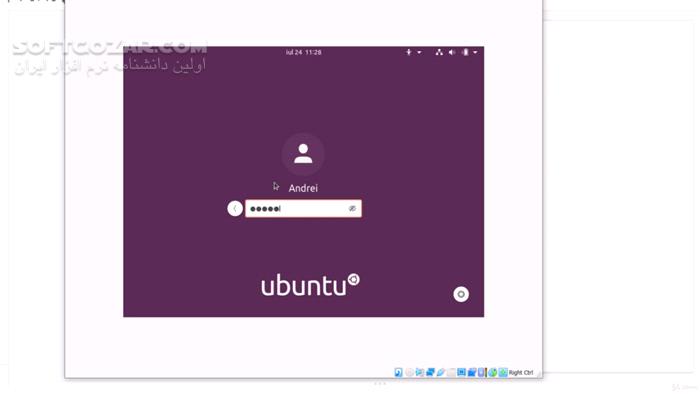Click the VirtualBox CPU execution status icon

(x=482, y=372)
